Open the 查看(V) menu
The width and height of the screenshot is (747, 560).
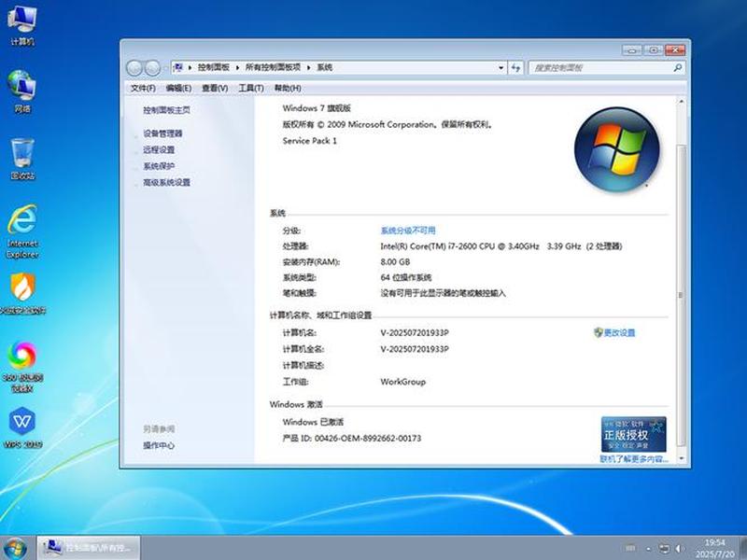click(215, 88)
